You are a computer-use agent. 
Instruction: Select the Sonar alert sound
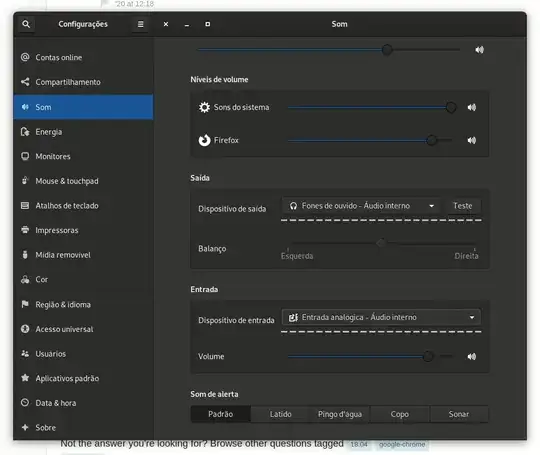point(459,414)
